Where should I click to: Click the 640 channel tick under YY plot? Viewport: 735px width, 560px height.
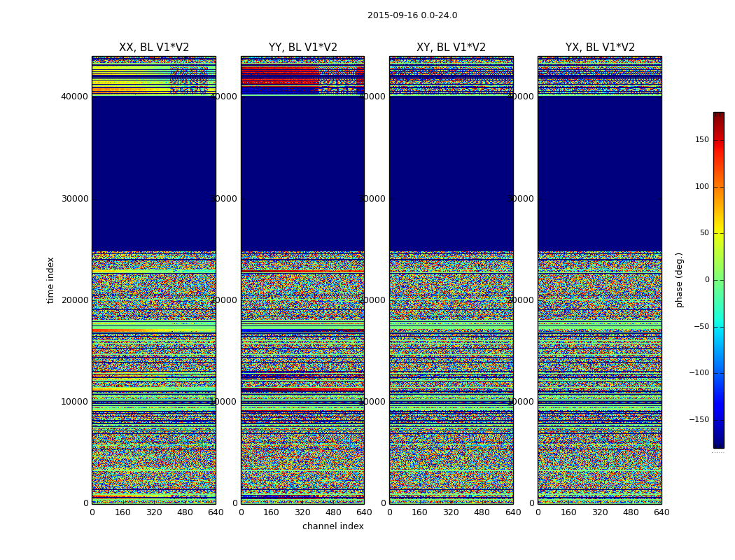click(x=364, y=512)
